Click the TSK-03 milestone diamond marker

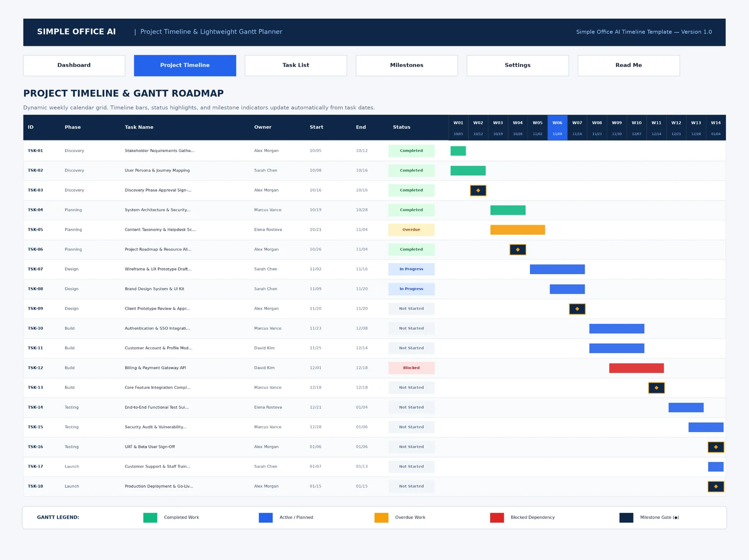point(478,190)
